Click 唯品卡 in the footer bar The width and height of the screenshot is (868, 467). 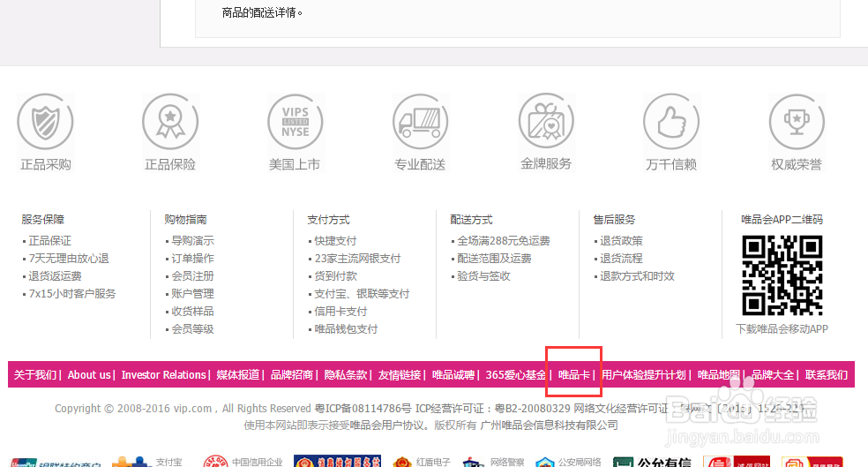574,375
